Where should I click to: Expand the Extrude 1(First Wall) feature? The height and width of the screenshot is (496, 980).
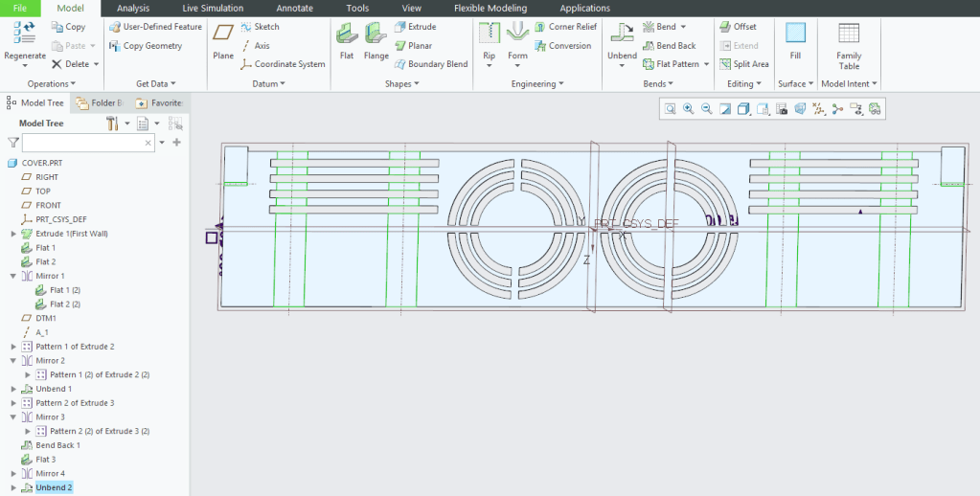click(13, 234)
